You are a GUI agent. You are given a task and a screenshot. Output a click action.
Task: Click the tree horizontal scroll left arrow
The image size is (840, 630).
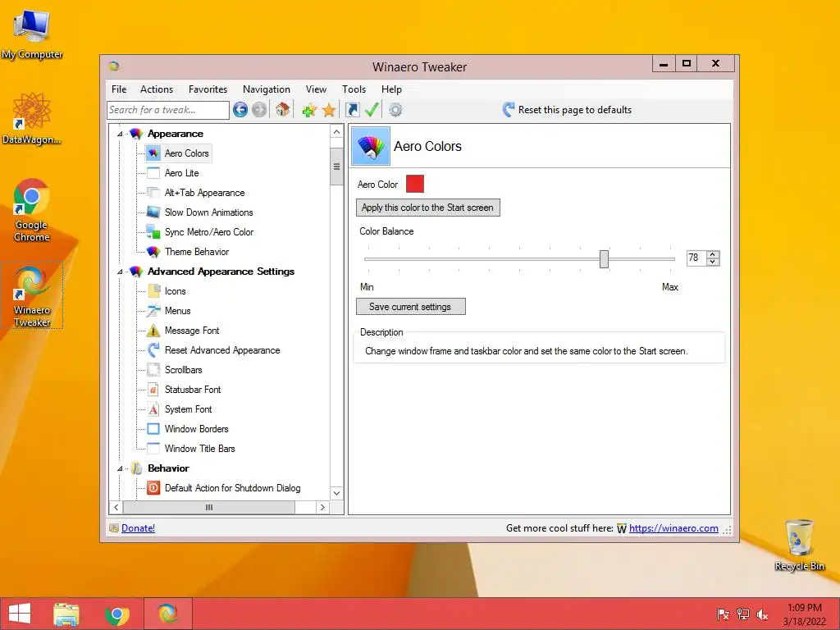(116, 507)
